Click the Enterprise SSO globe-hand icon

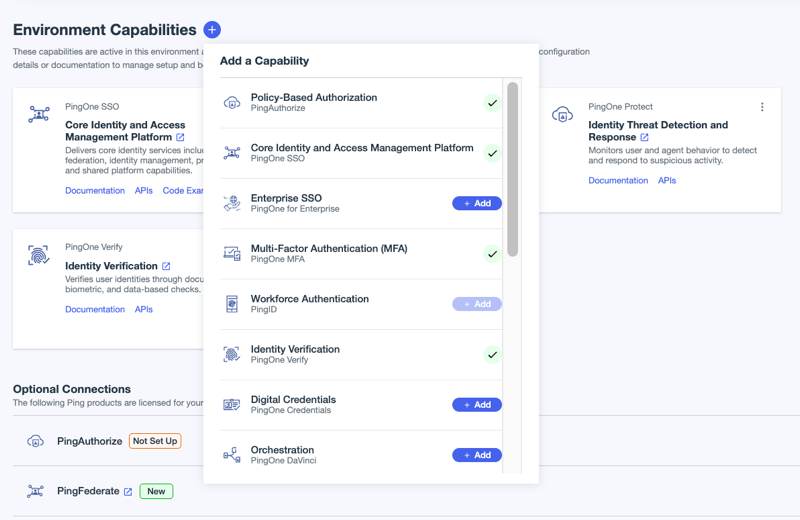click(x=232, y=203)
